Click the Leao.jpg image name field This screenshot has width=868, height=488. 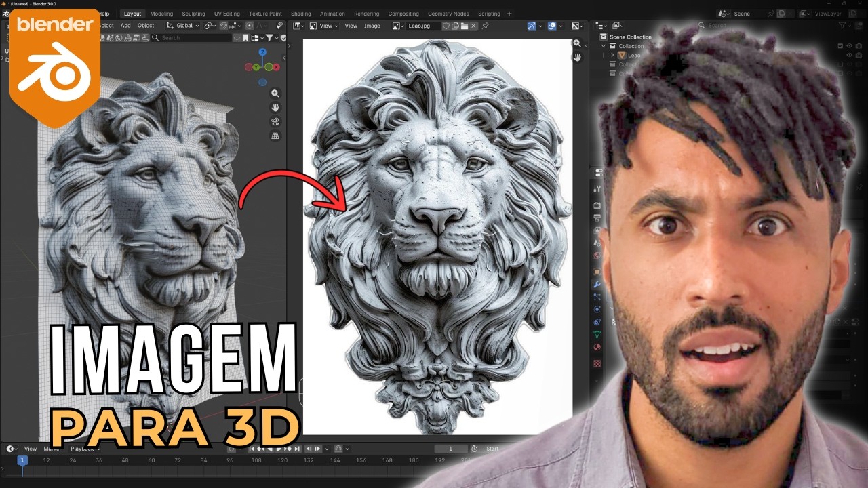(x=423, y=26)
